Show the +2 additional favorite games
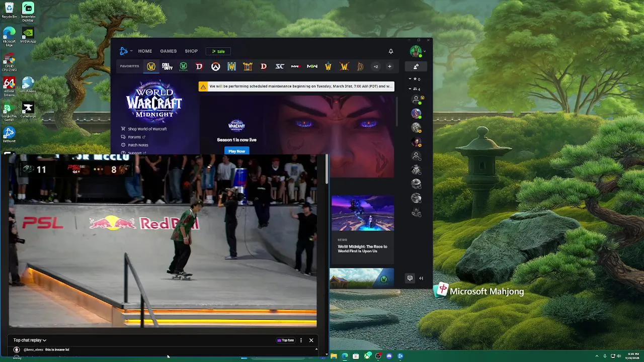The width and height of the screenshot is (644, 362). point(375,66)
